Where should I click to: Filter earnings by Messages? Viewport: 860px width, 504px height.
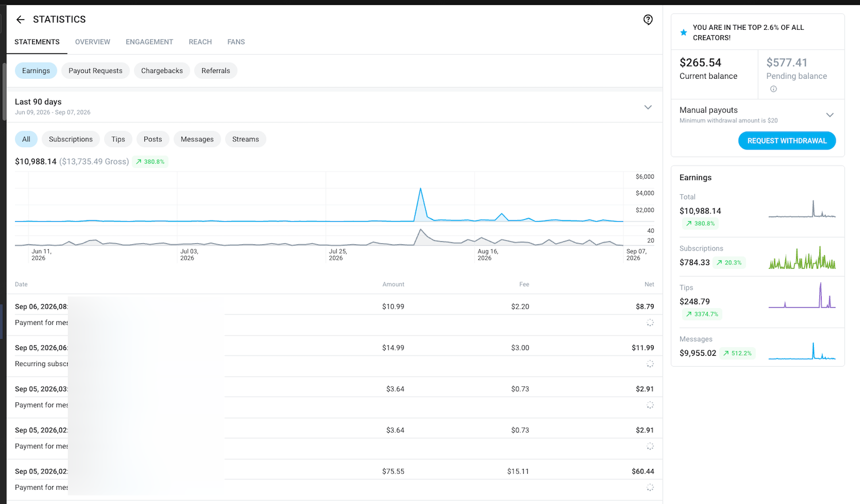point(197,139)
